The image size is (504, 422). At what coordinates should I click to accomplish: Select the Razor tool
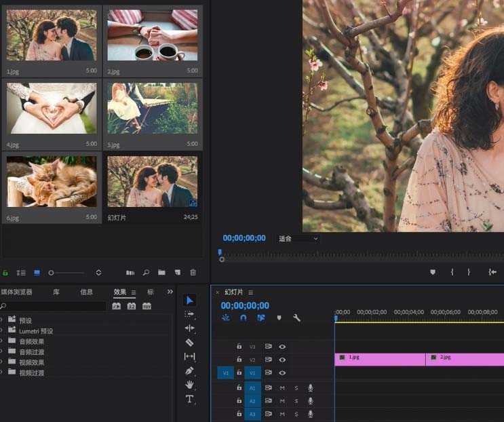(x=190, y=342)
